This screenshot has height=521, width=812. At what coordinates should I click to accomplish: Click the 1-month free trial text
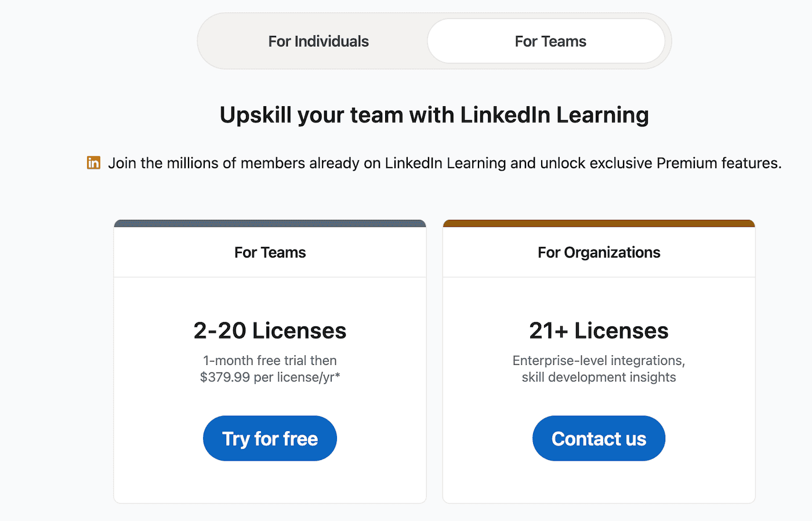coord(269,360)
